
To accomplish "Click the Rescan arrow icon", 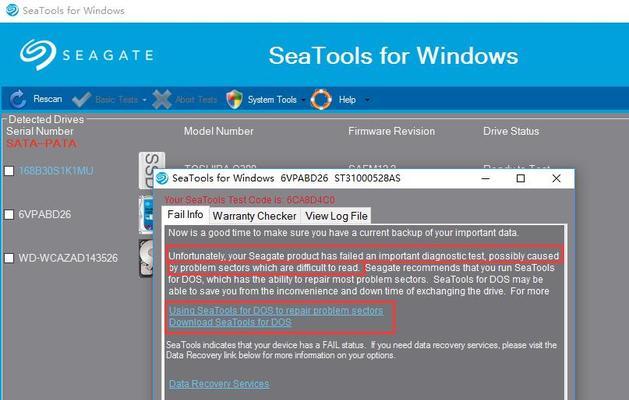I will (18, 99).
